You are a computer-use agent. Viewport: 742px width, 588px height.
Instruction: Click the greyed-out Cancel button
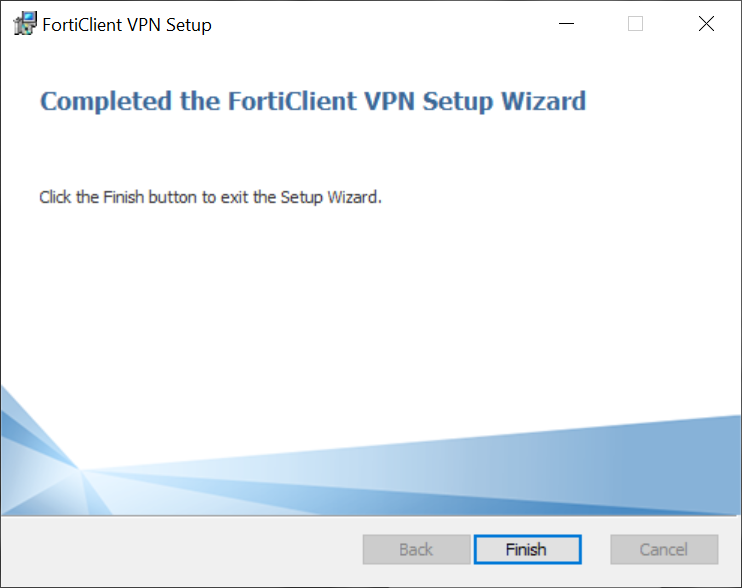664,549
